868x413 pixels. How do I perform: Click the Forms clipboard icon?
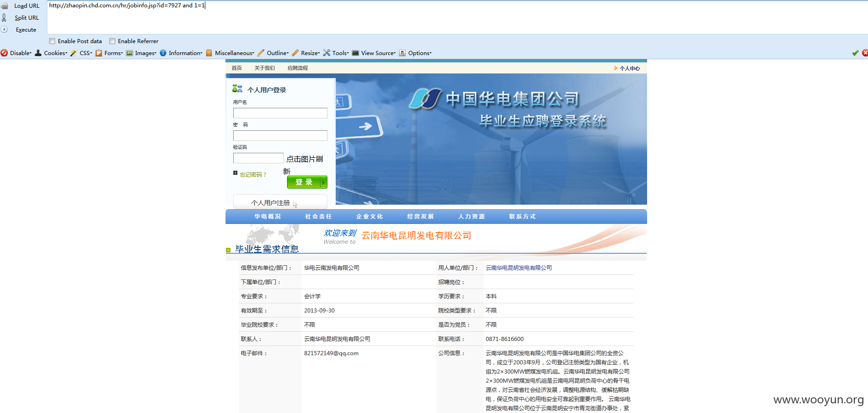coord(99,53)
